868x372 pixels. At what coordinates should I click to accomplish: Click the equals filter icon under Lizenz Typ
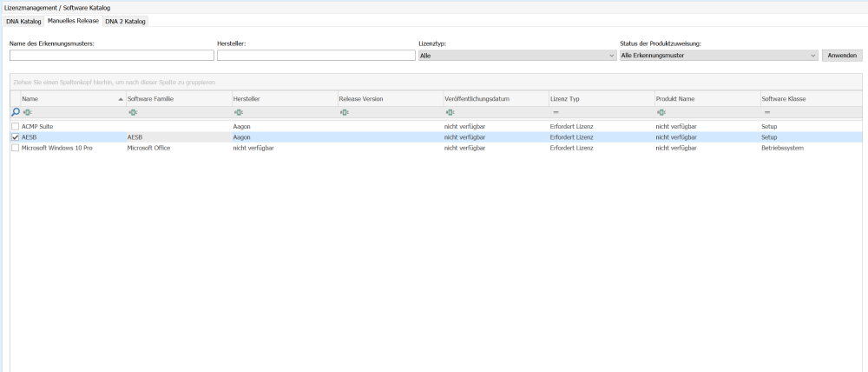pos(556,112)
